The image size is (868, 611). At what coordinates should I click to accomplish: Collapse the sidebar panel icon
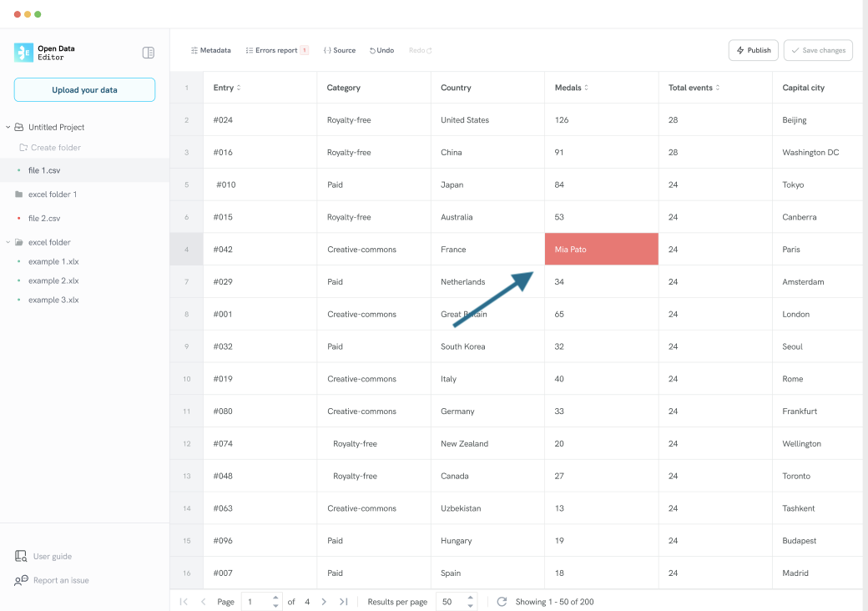(x=149, y=53)
